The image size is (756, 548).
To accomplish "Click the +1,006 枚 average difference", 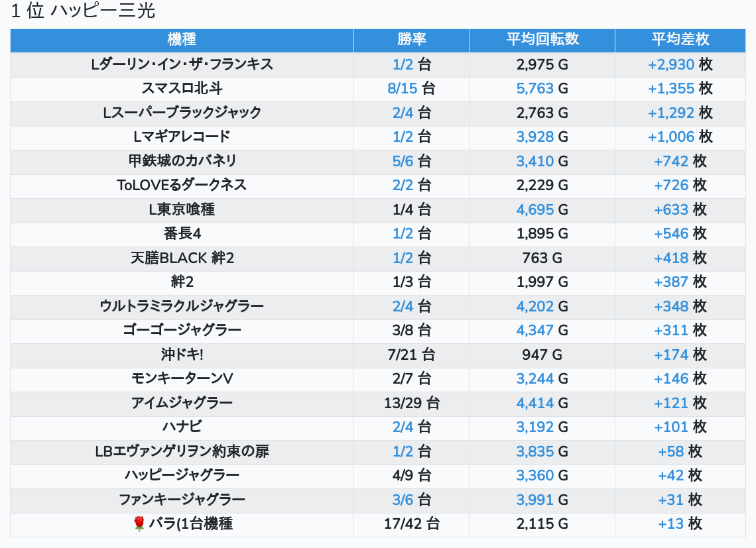I will click(x=680, y=137).
